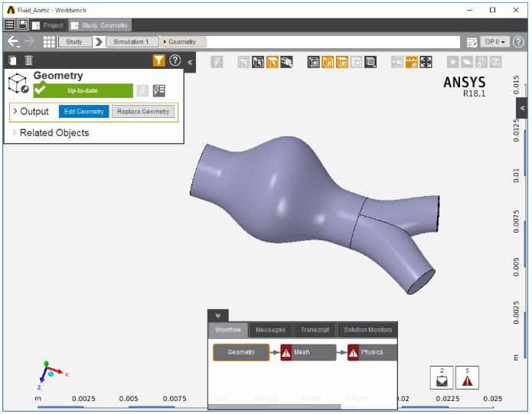Click Simulation 1 breadcrumb

[132, 41]
